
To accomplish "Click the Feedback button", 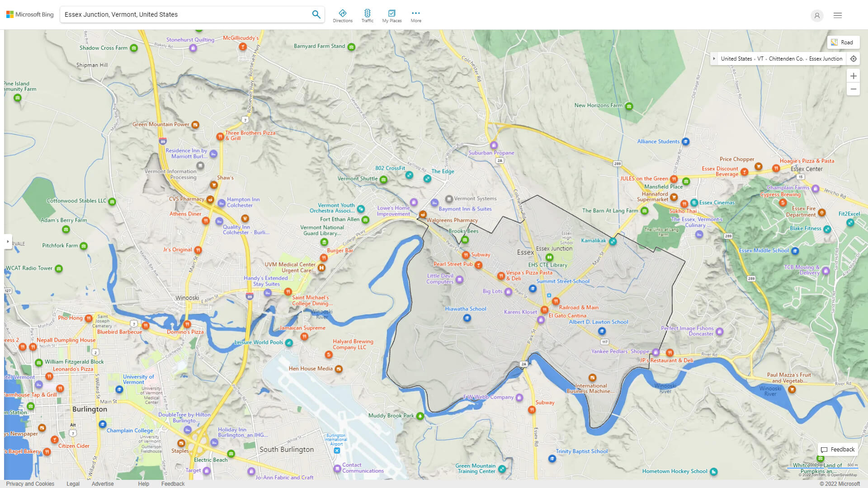I will [x=838, y=449].
